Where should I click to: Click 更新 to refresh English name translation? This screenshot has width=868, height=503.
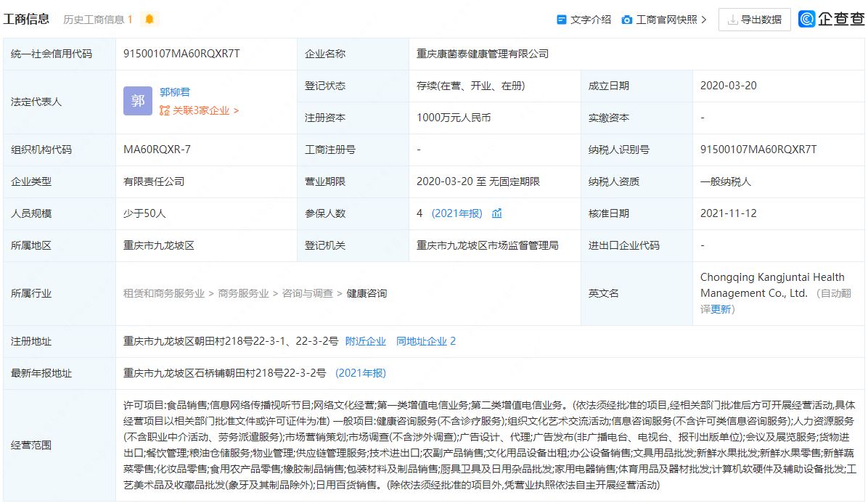tap(721, 309)
